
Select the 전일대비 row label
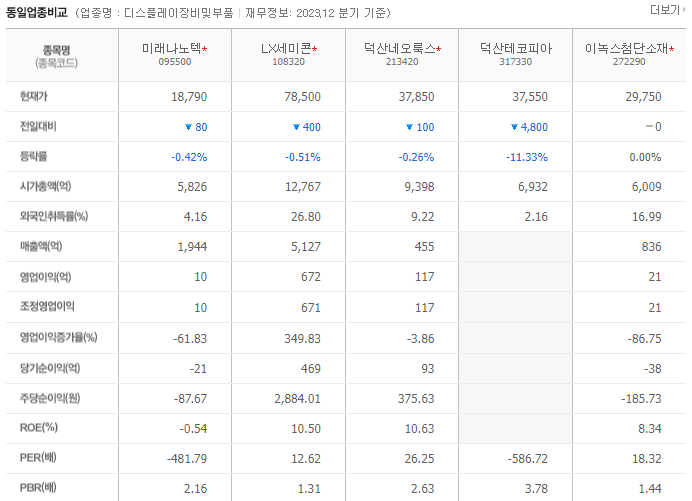38,127
